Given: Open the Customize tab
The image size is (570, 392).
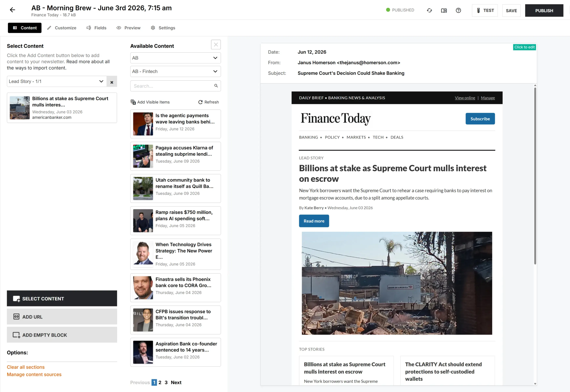Looking at the screenshot, I should click(x=62, y=28).
